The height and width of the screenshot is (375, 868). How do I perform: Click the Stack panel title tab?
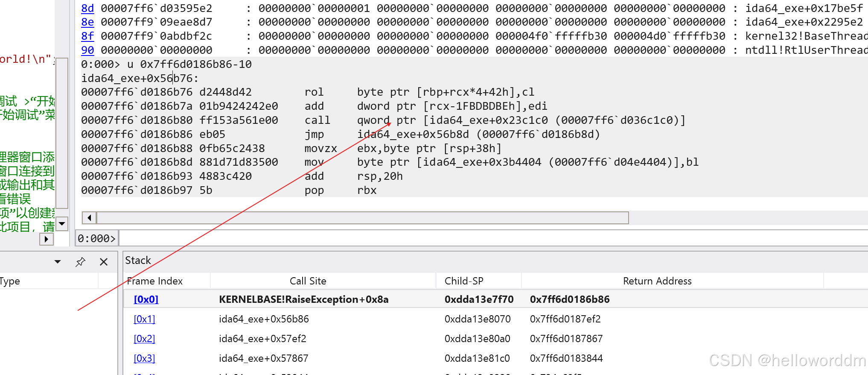click(138, 261)
